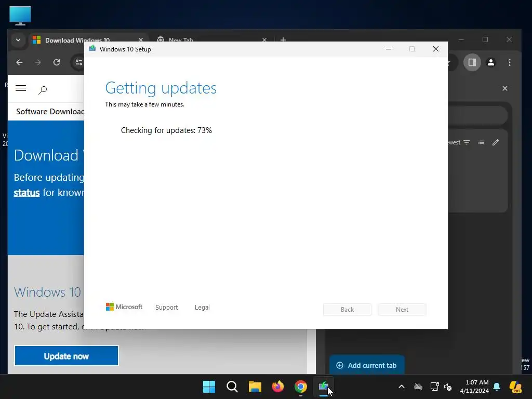Launch Firefox from taskbar

278,387
